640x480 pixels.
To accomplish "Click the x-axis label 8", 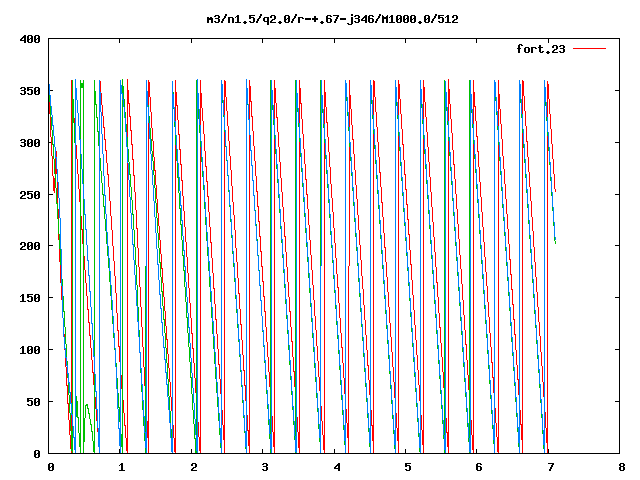I will 622,467.
